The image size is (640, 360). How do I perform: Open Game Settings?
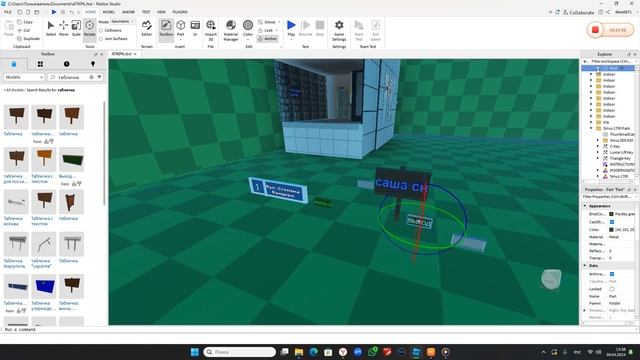[339, 30]
